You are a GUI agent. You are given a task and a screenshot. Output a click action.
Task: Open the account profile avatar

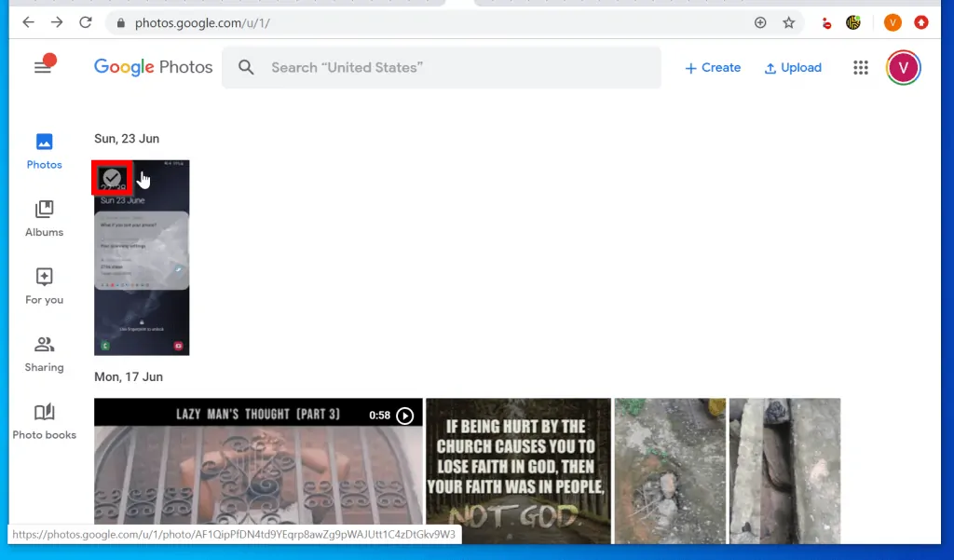903,67
